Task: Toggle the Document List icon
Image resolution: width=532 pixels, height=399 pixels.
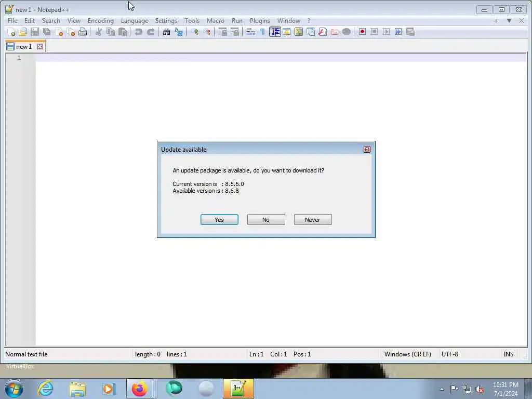Action: click(x=311, y=32)
